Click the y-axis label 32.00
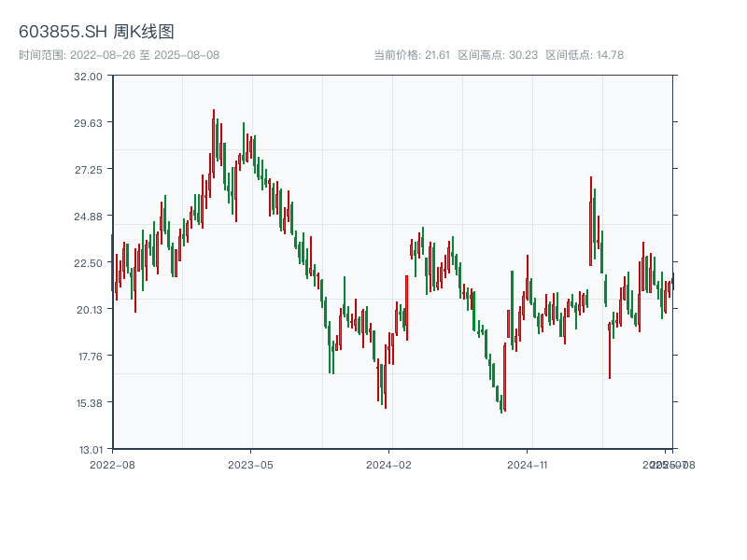Image resolution: width=747 pixels, height=560 pixels. (88, 77)
